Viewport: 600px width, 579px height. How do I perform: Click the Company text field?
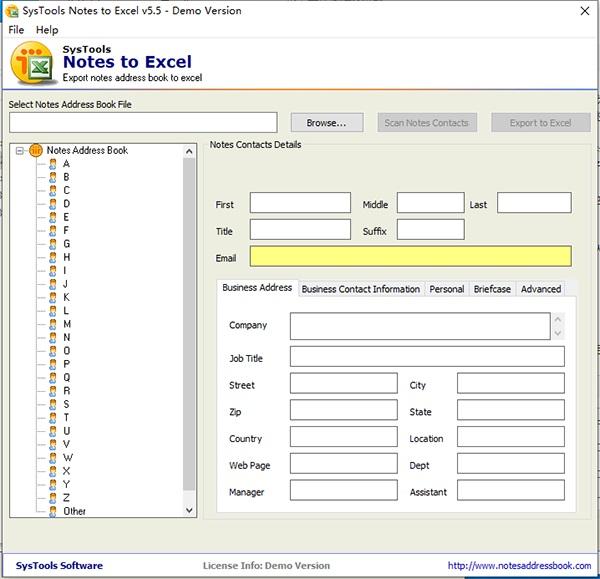[419, 326]
